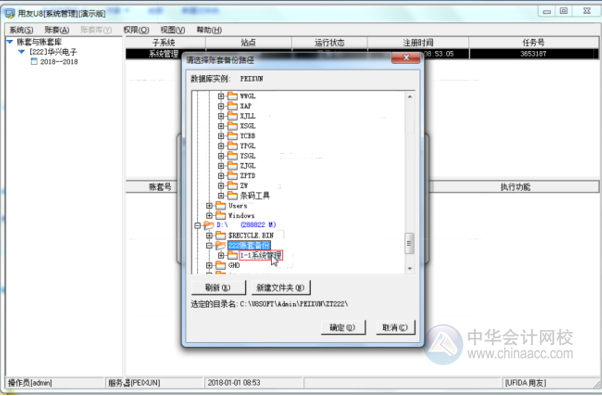Click the 1-1系统管理 folder icon

point(232,255)
